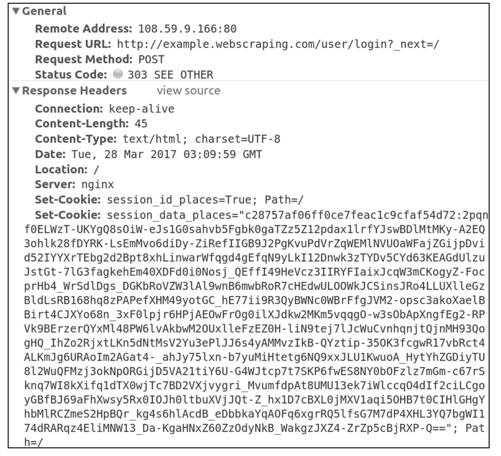Viewport: 501px width, 456px height.
Task: Click the Remote Address value 108.59.9.166:80
Action: pyautogui.click(x=187, y=29)
